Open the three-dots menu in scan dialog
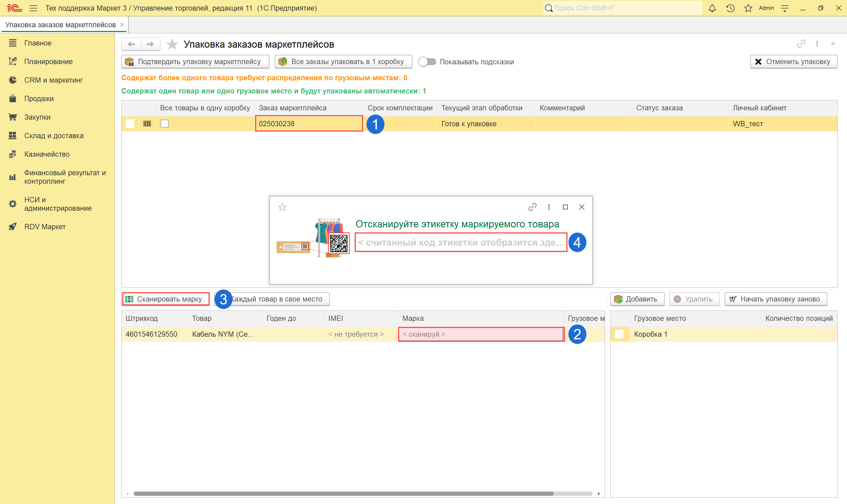The image size is (847, 504). pos(549,207)
